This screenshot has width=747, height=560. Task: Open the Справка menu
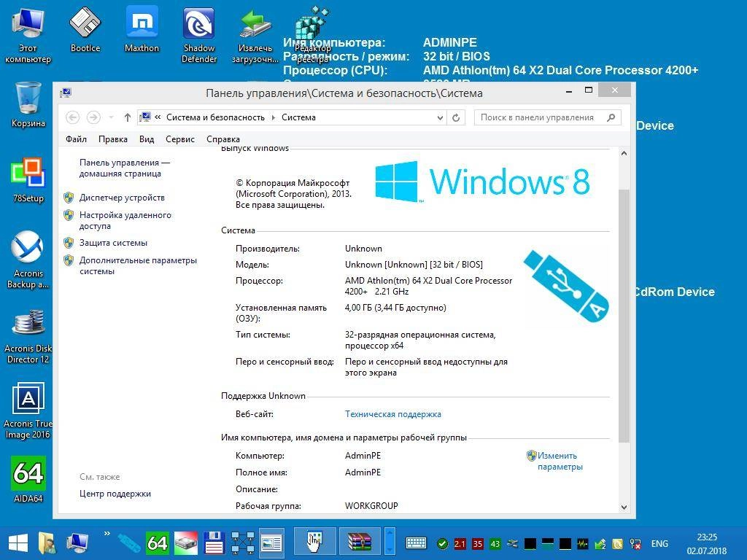coord(223,139)
